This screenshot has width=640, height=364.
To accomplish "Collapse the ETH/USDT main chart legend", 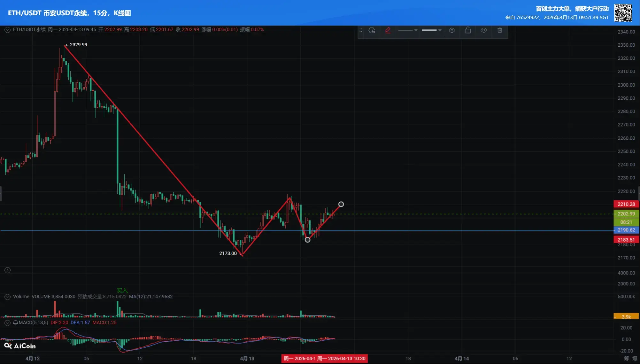I will pos(7,30).
